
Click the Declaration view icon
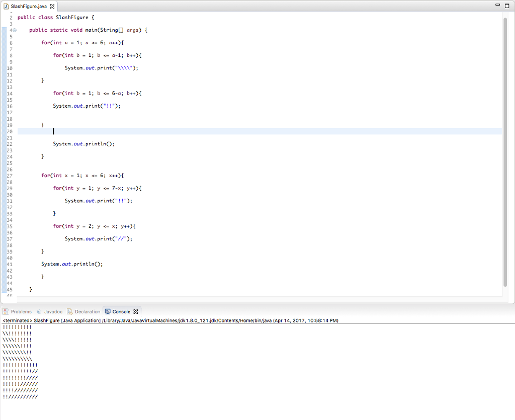tap(69, 311)
